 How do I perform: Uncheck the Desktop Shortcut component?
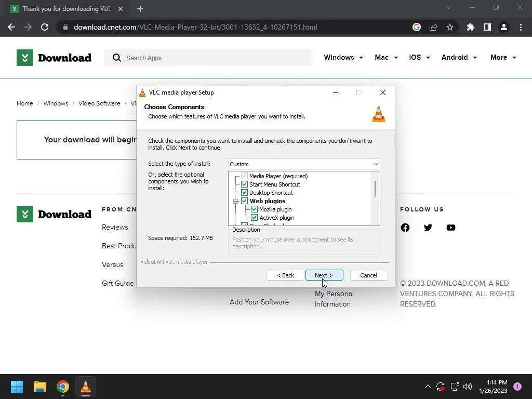pos(244,193)
